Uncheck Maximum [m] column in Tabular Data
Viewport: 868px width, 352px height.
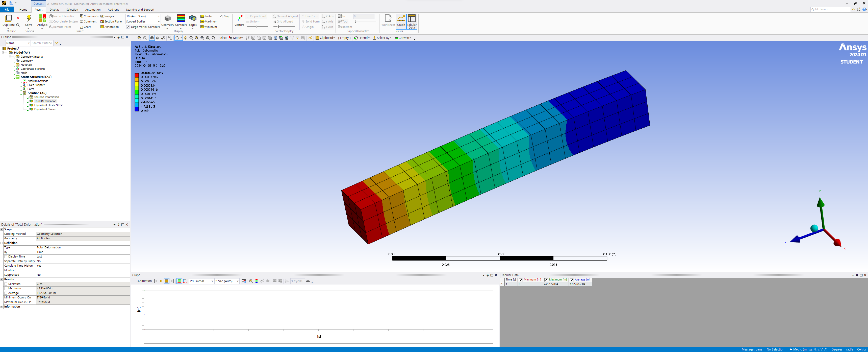pyautogui.click(x=546, y=280)
